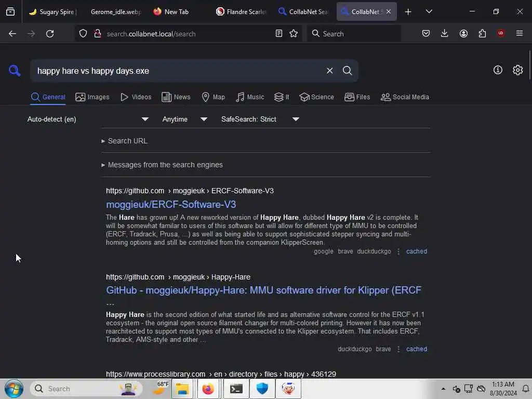Switch to the Gerome_idle.webp tab
This screenshot has width=532, height=399.
point(116,11)
